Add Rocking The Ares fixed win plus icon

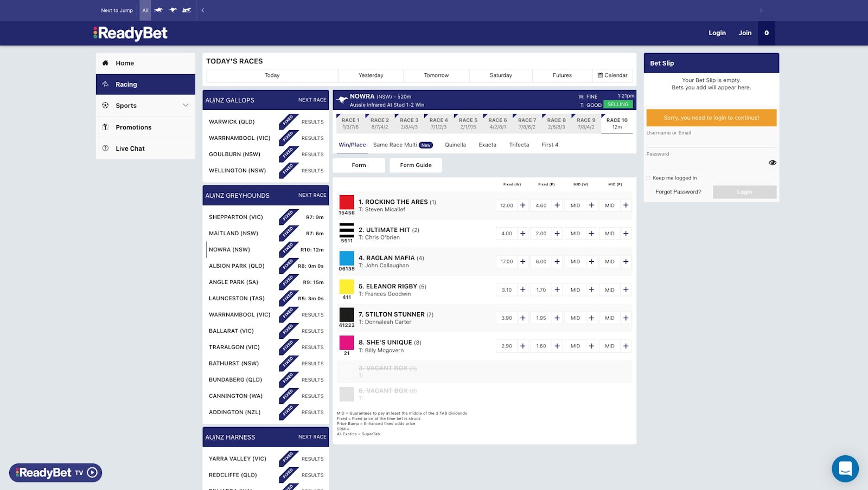tap(522, 205)
